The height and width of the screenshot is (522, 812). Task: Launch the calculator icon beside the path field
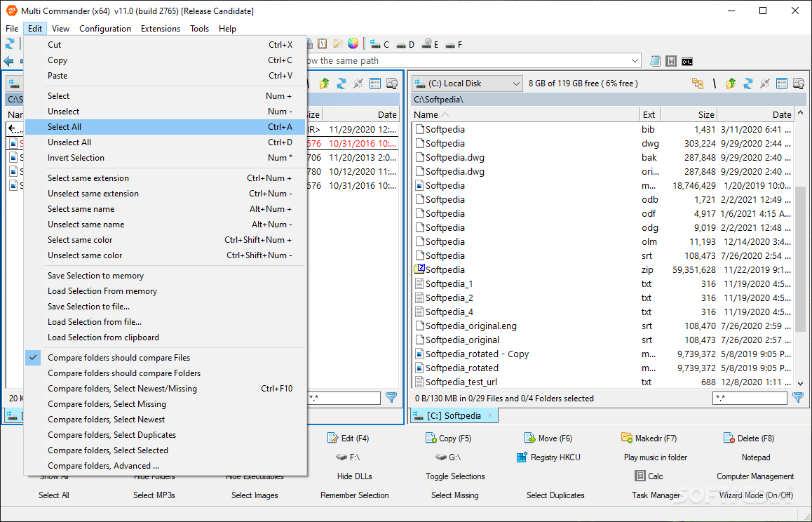671,61
